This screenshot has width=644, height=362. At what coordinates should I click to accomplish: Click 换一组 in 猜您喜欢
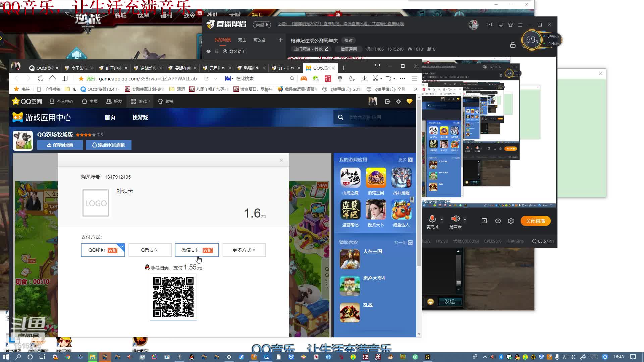point(403,242)
